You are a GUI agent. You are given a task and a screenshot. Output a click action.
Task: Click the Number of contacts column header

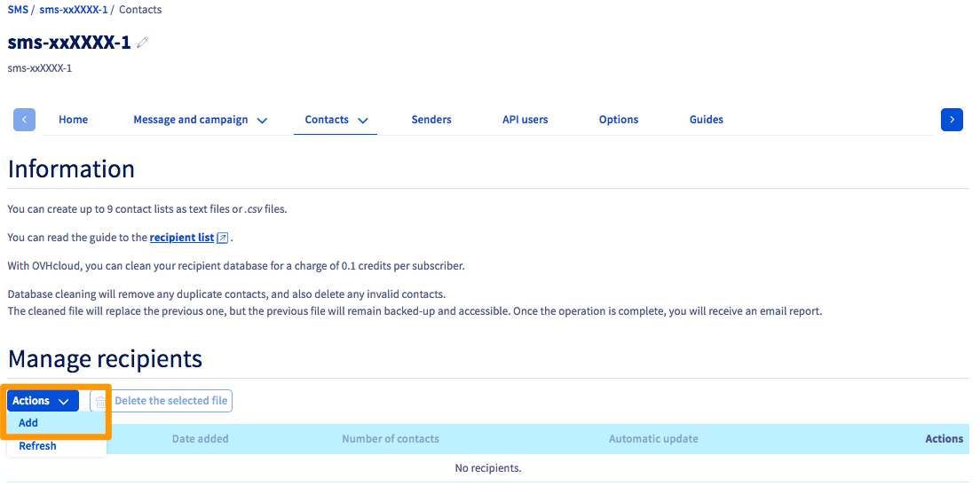tap(390, 439)
